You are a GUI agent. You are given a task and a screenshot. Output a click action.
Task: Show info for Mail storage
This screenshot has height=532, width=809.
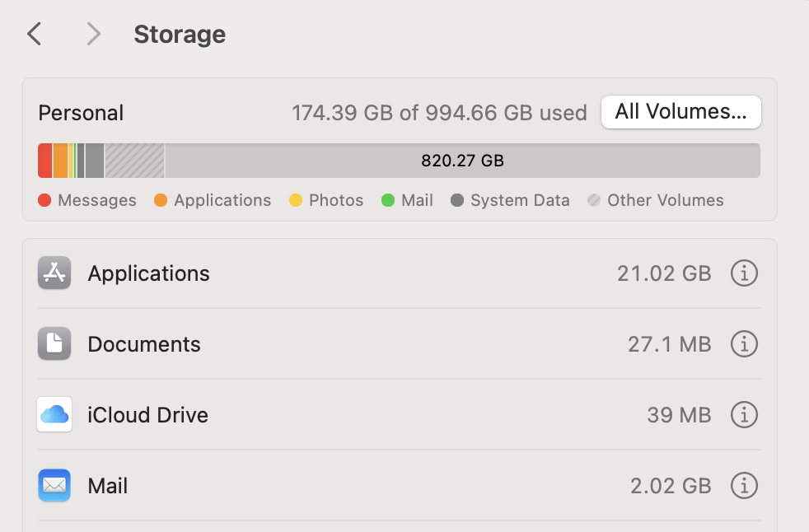(x=744, y=486)
